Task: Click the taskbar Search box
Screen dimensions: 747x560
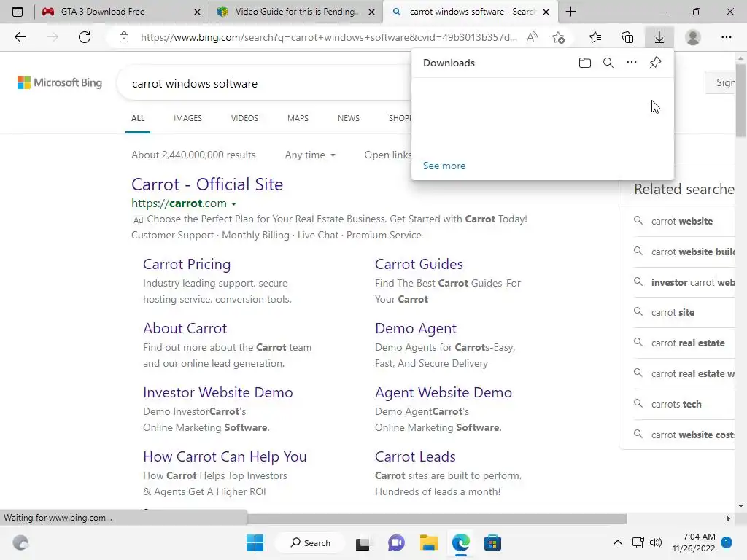Action: (x=311, y=542)
